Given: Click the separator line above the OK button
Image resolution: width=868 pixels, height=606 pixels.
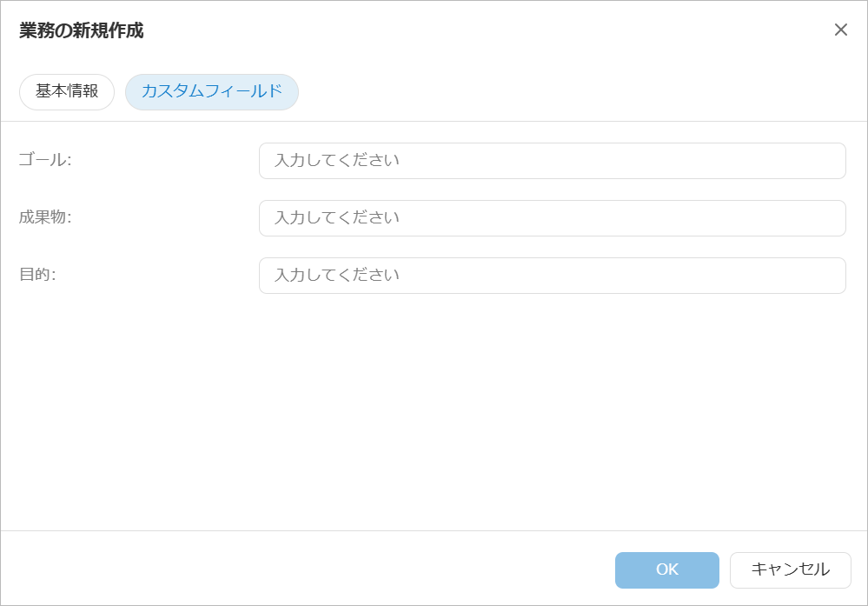Looking at the screenshot, I should tap(434, 530).
